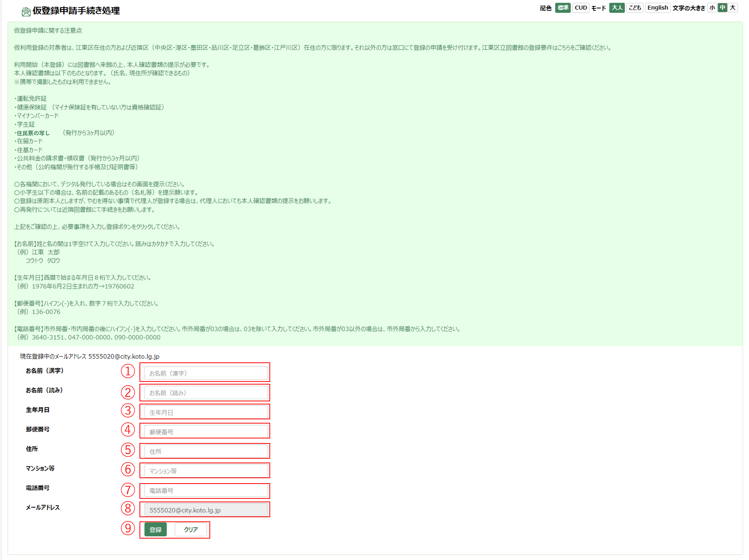
Task: Set text size to 中 (medium)
Action: pos(722,8)
